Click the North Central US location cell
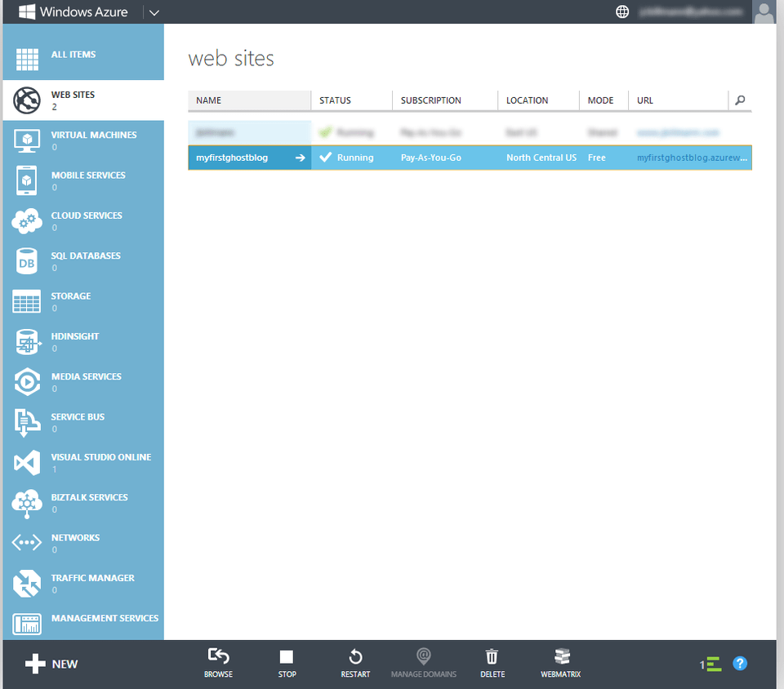Viewport: 784px width, 689px height. point(541,158)
